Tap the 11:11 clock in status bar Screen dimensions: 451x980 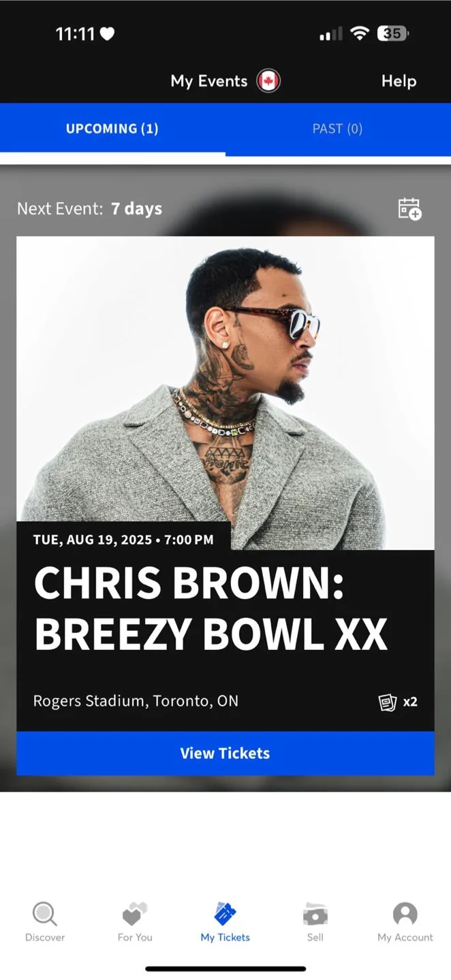75,34
